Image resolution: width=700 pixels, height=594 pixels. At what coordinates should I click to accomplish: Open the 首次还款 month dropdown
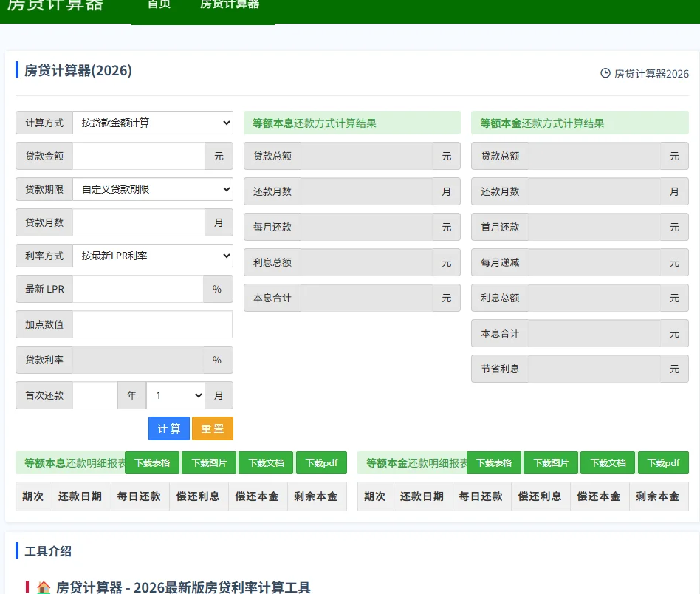(x=176, y=395)
